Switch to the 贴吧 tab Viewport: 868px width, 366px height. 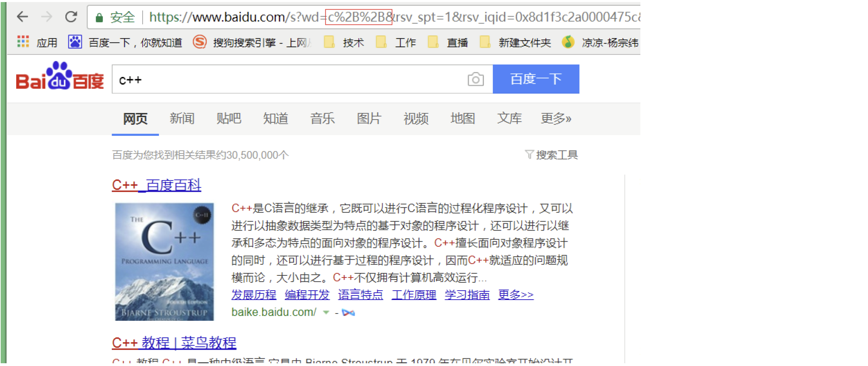point(229,119)
